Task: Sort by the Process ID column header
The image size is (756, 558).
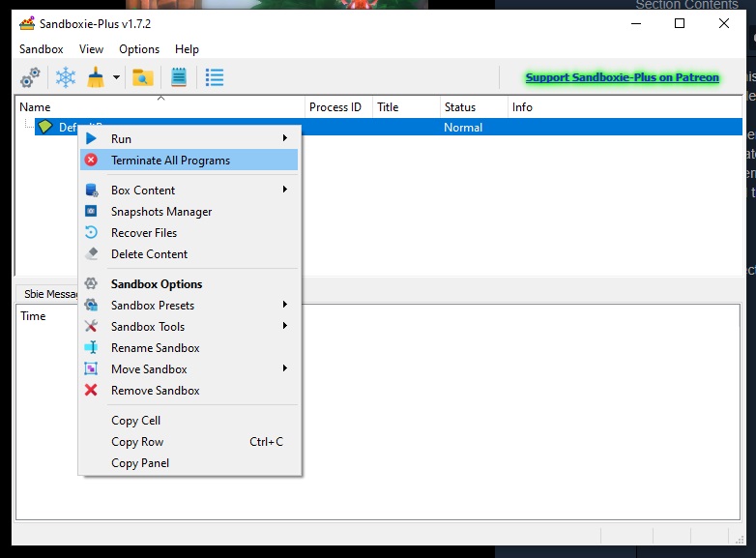Action: [338, 107]
